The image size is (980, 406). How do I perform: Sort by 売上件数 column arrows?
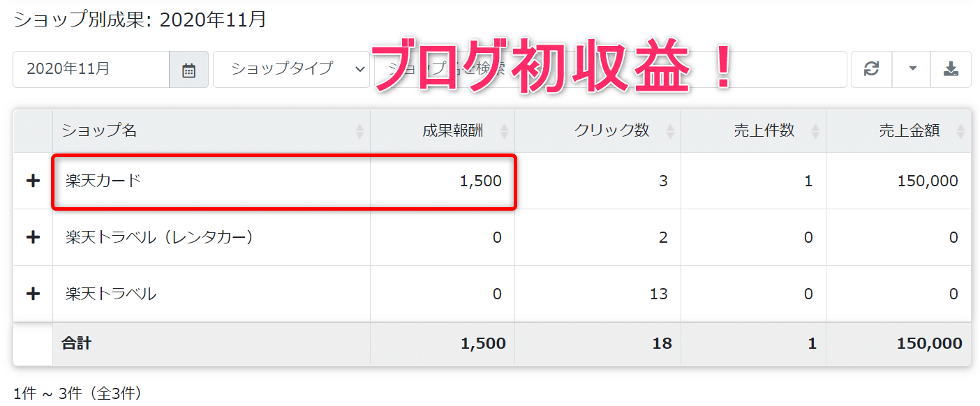point(815,131)
